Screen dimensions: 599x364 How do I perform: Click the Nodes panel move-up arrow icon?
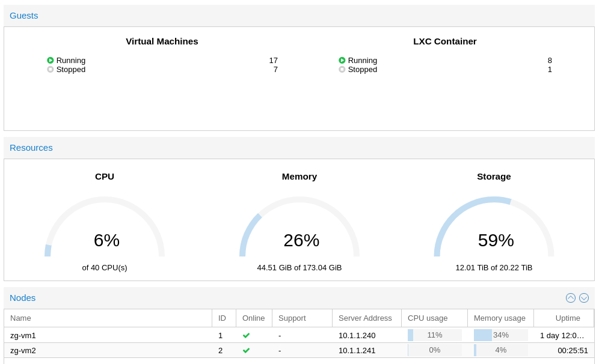click(570, 298)
